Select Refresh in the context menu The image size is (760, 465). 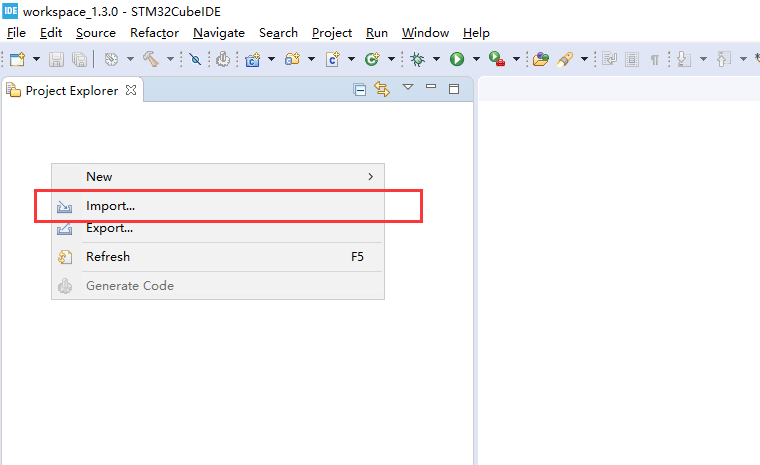point(218,257)
